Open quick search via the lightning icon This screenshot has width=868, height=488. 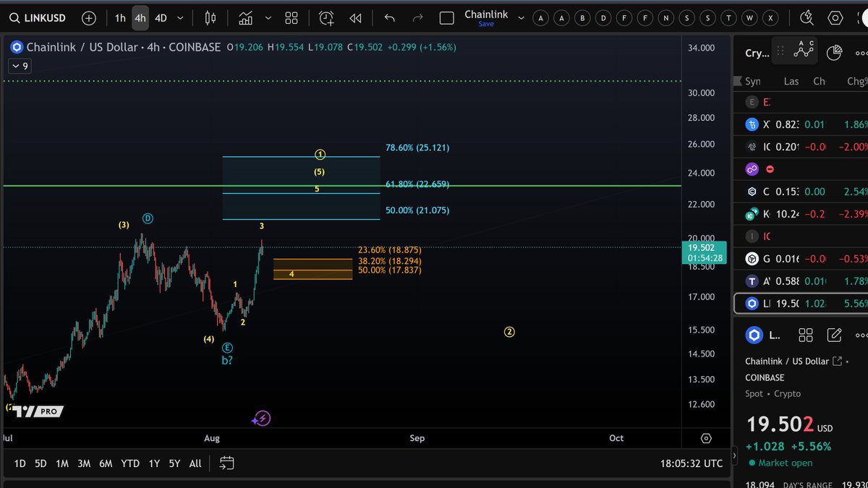tap(808, 17)
